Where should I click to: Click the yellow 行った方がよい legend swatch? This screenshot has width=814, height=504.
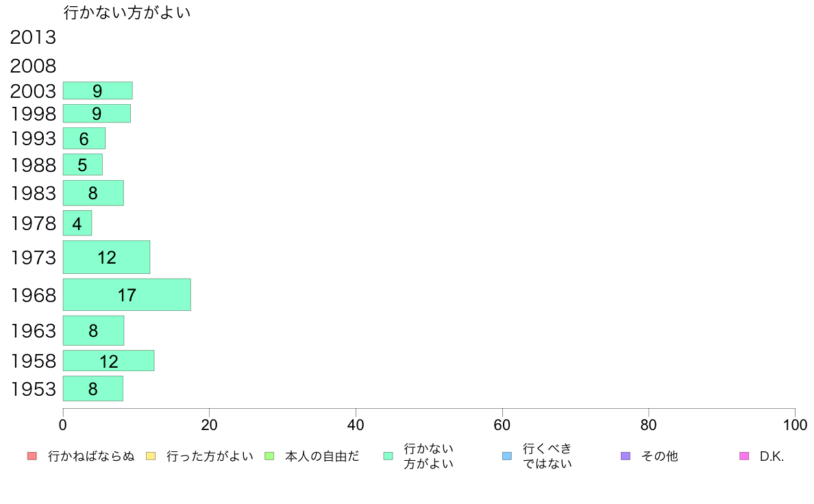tap(151, 456)
